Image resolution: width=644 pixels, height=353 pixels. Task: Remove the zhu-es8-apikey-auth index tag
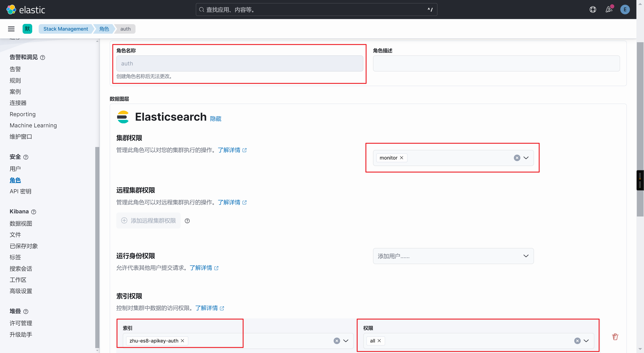pos(182,341)
